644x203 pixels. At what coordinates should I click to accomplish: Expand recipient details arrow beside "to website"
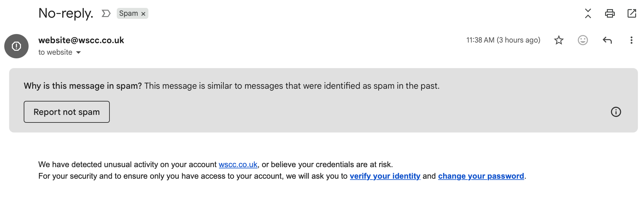tap(78, 53)
